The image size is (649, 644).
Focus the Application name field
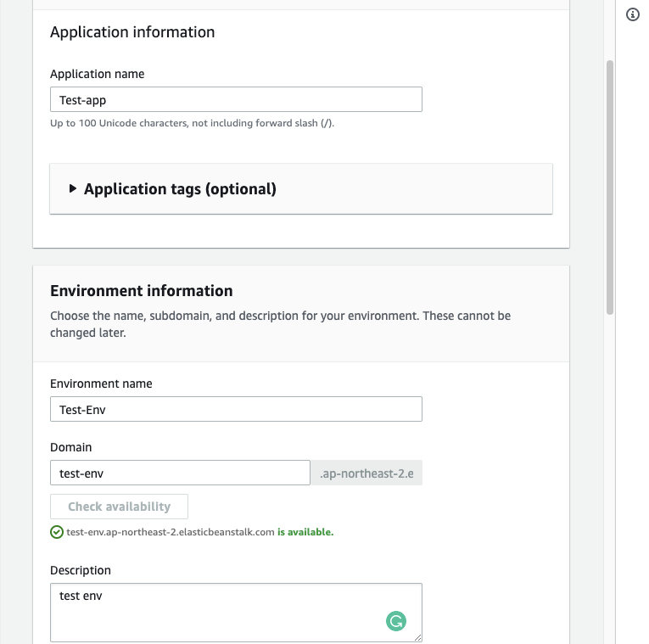point(236,100)
